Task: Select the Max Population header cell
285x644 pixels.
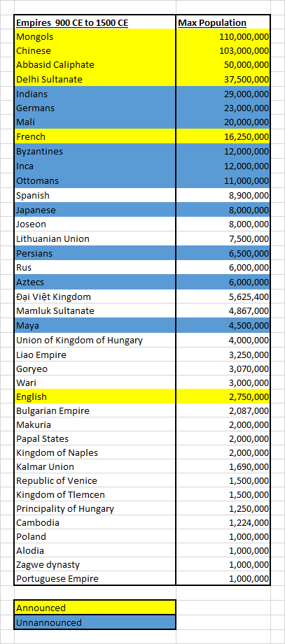Action: coord(223,22)
